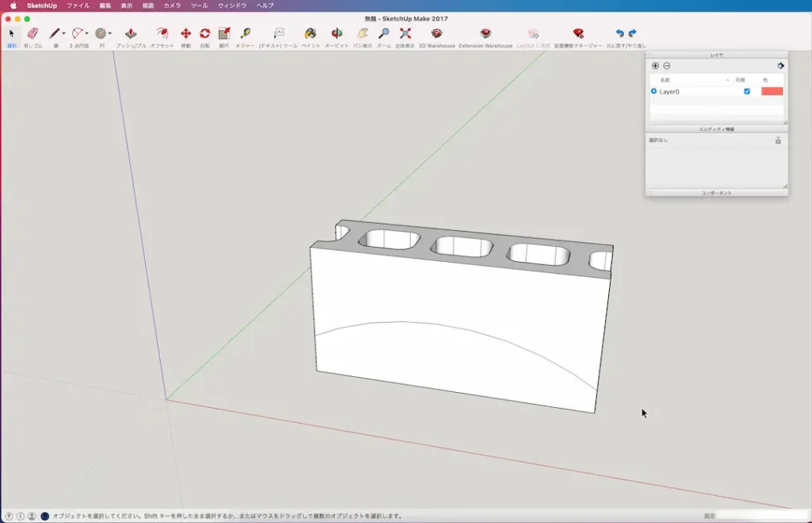Activate the Orbit (オービット) tool
Viewport: 812px width, 523px height.
point(336,33)
